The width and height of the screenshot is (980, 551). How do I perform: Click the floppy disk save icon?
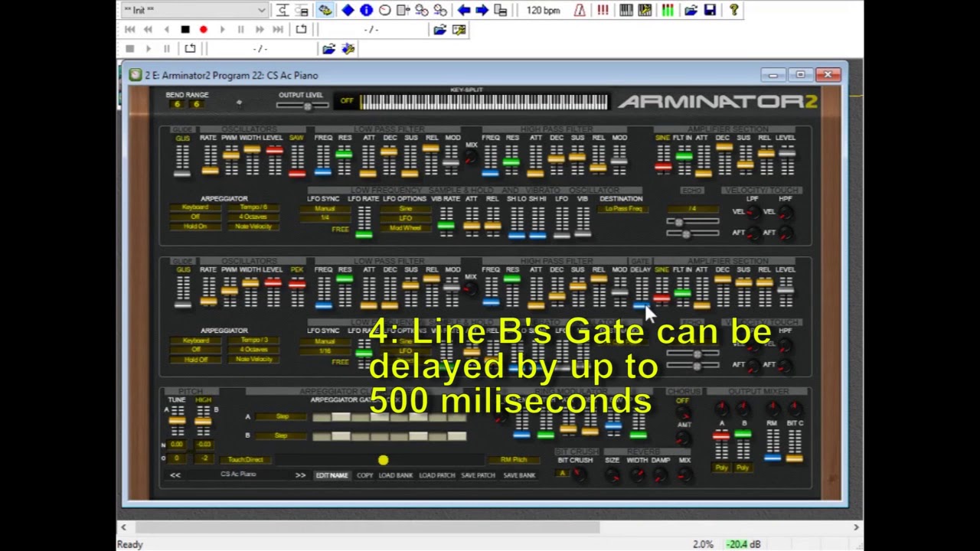(x=710, y=10)
